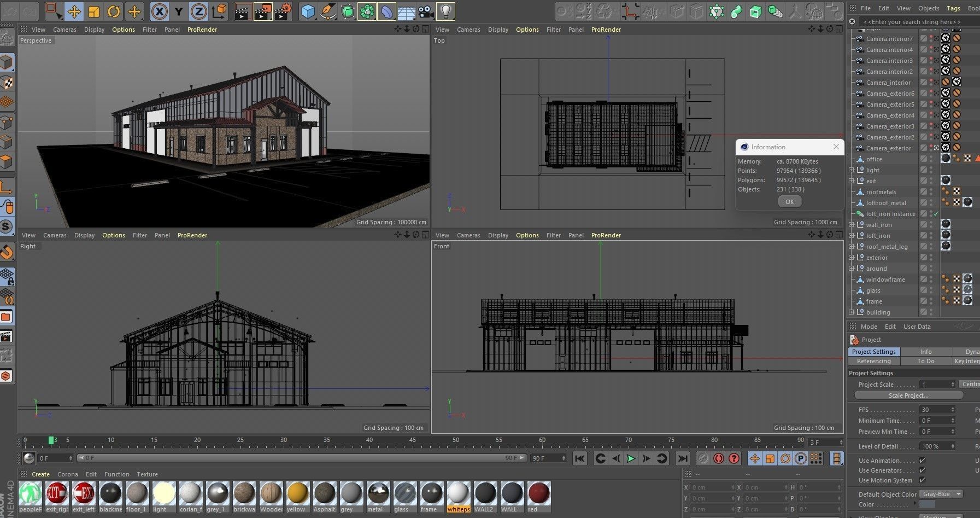
Task: Open Referencing tab
Action: coord(873,361)
